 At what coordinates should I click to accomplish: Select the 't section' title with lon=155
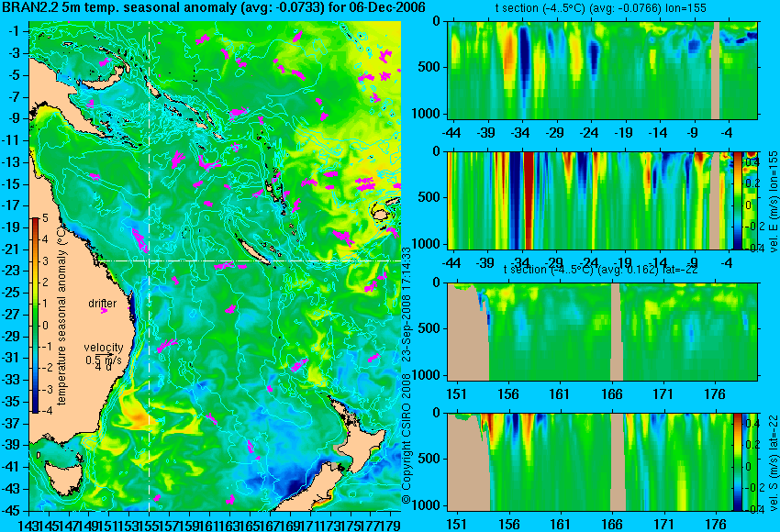[x=601, y=8]
